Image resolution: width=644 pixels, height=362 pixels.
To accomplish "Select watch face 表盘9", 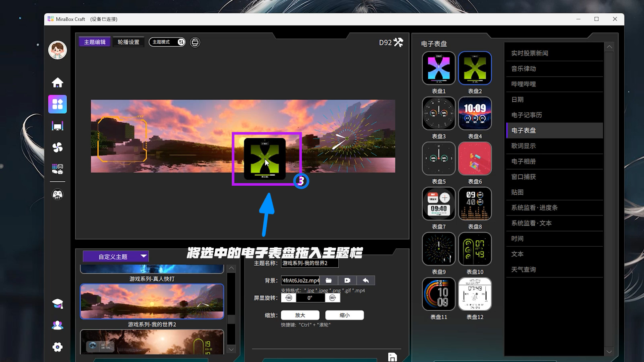I will 439,249.
